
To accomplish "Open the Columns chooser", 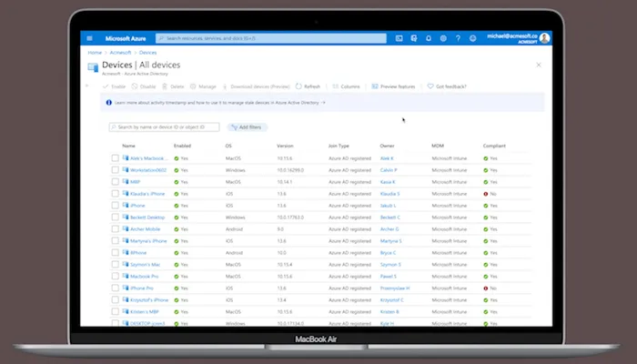I will coord(346,86).
